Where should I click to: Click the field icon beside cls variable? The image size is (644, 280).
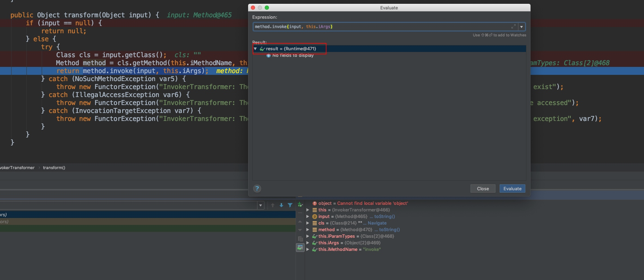click(x=315, y=223)
